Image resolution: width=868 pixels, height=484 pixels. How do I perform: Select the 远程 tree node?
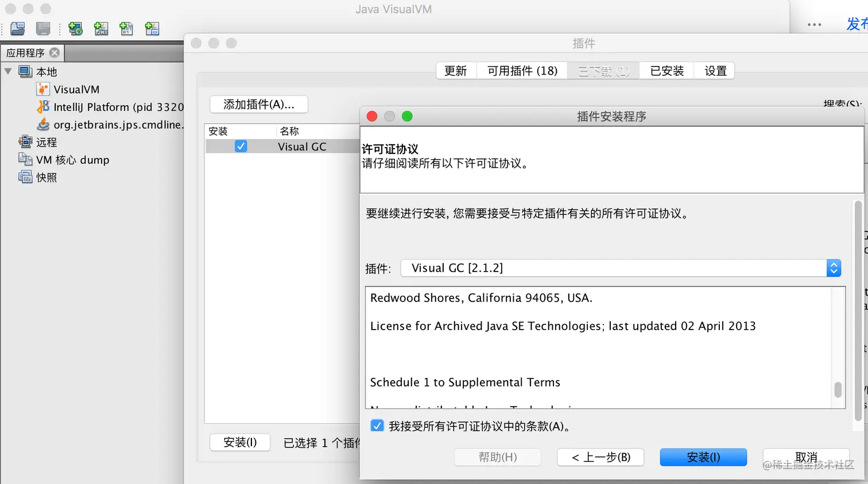[x=46, y=142]
